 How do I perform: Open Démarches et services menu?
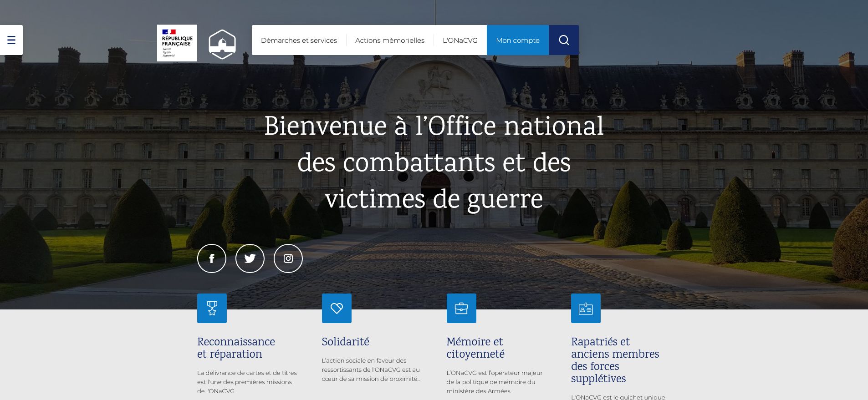[299, 40]
